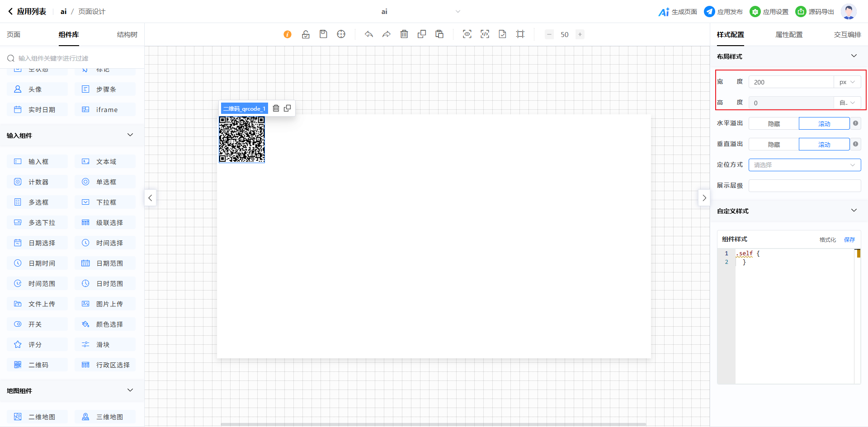Delete the qrcode_1 component via its trash icon
The height and width of the screenshot is (427, 868).
[x=276, y=108]
